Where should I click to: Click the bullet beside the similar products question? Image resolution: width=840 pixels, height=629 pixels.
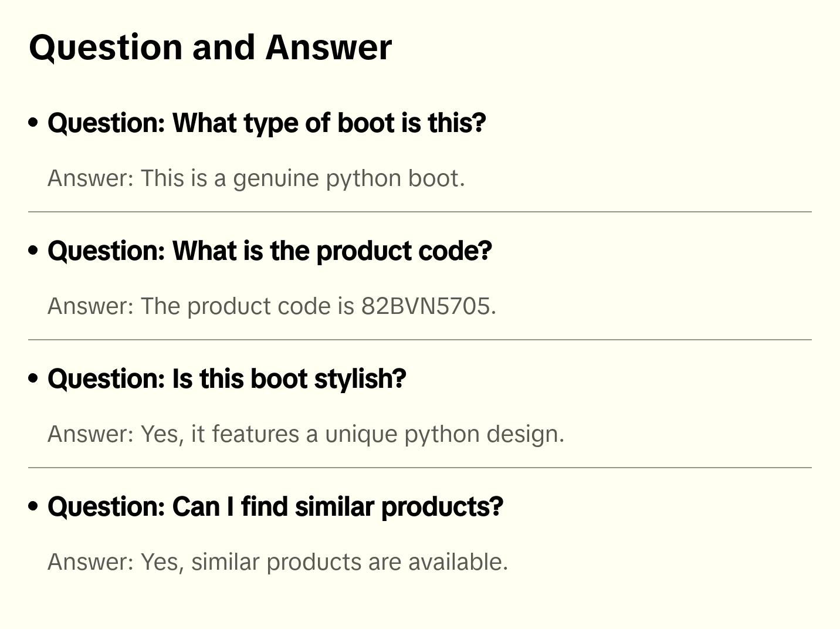click(x=33, y=506)
